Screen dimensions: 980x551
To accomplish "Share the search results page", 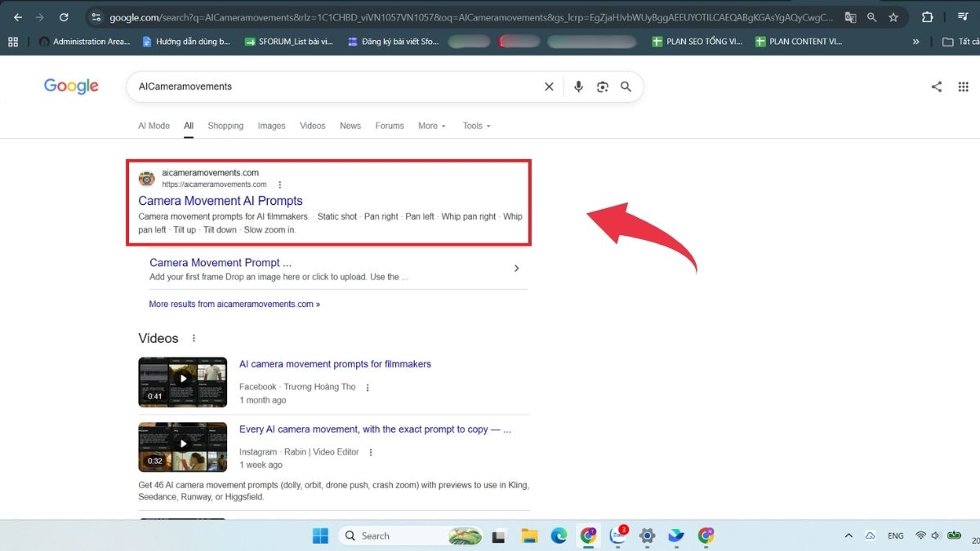I will pos(937,87).
